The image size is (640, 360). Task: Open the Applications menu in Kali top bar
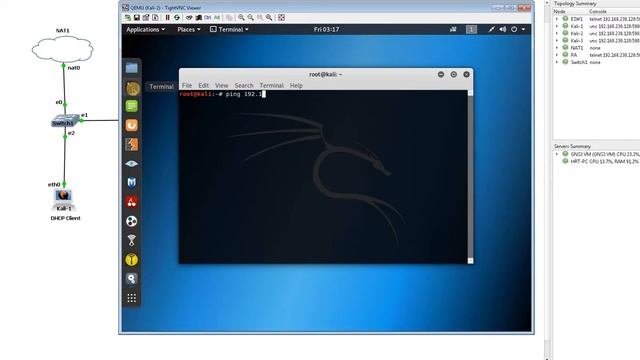[x=145, y=29]
